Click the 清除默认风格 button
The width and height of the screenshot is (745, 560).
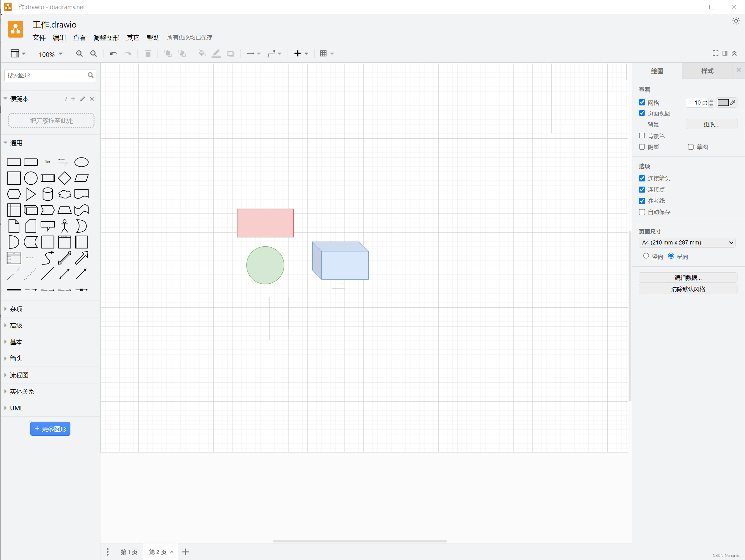(x=688, y=289)
